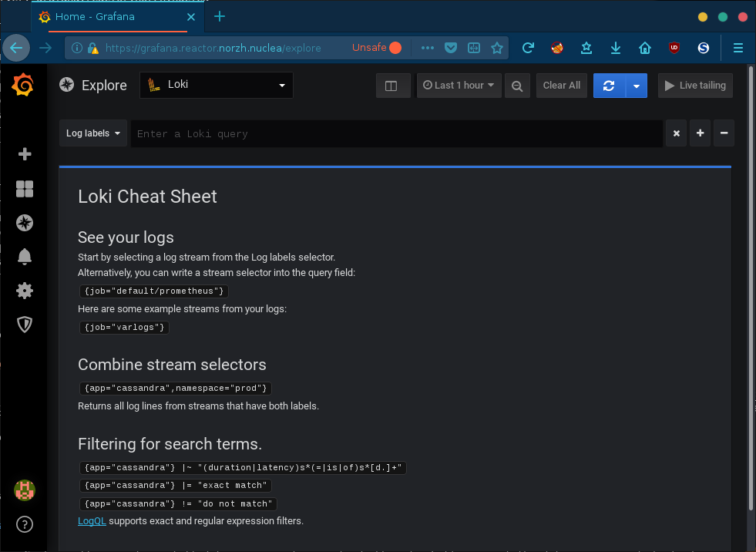
Task: Click the user avatar in sidebar
Action: 25,490
